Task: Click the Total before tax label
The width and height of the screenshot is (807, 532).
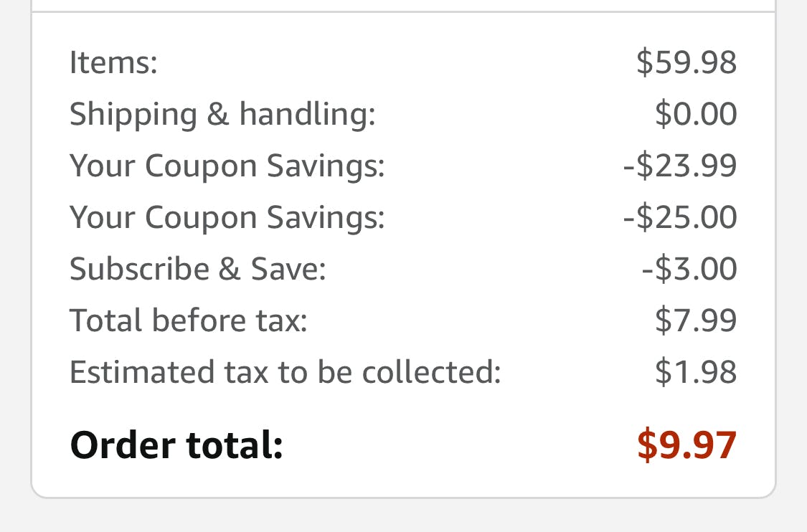Action: click(188, 320)
